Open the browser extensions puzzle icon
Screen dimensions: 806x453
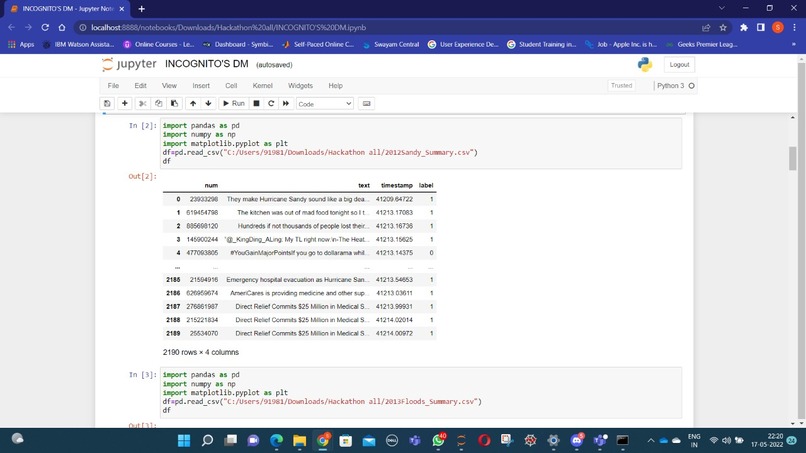(x=744, y=27)
